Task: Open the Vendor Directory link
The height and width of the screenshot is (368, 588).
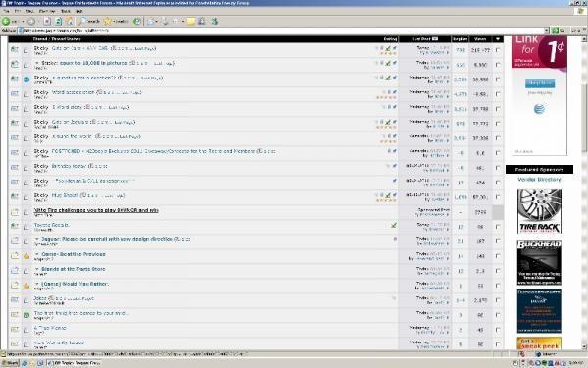Action: pos(539,180)
